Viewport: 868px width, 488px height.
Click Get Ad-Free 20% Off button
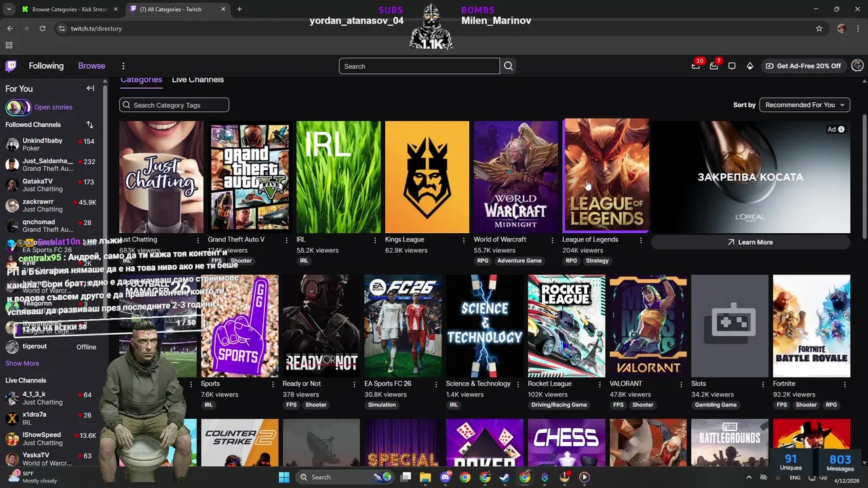tap(803, 66)
